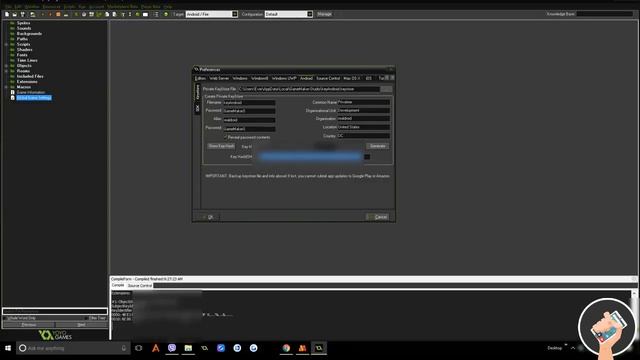Screen dimensions: 640x360
Task: Click the Previous search button
Action: coord(29,325)
